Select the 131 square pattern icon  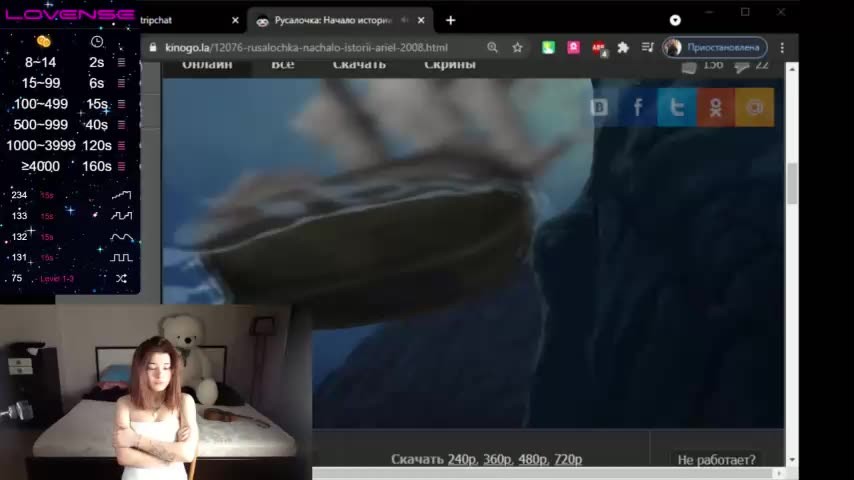[x=121, y=257]
